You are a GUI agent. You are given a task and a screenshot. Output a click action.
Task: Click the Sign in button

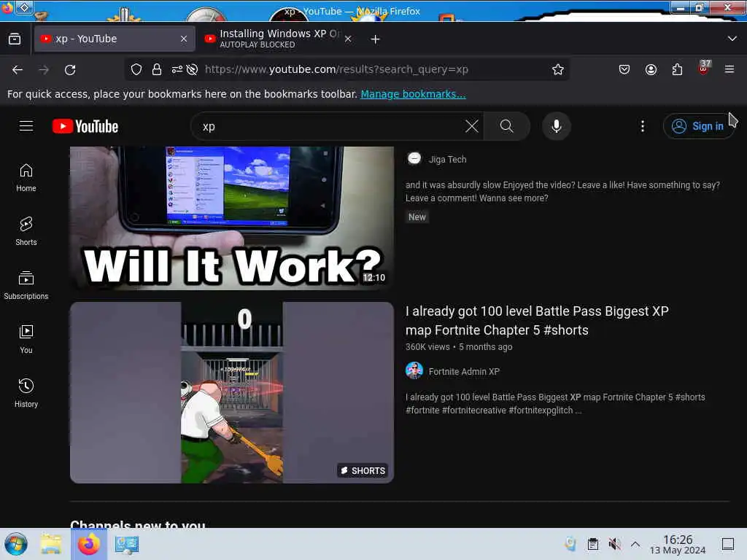(698, 126)
